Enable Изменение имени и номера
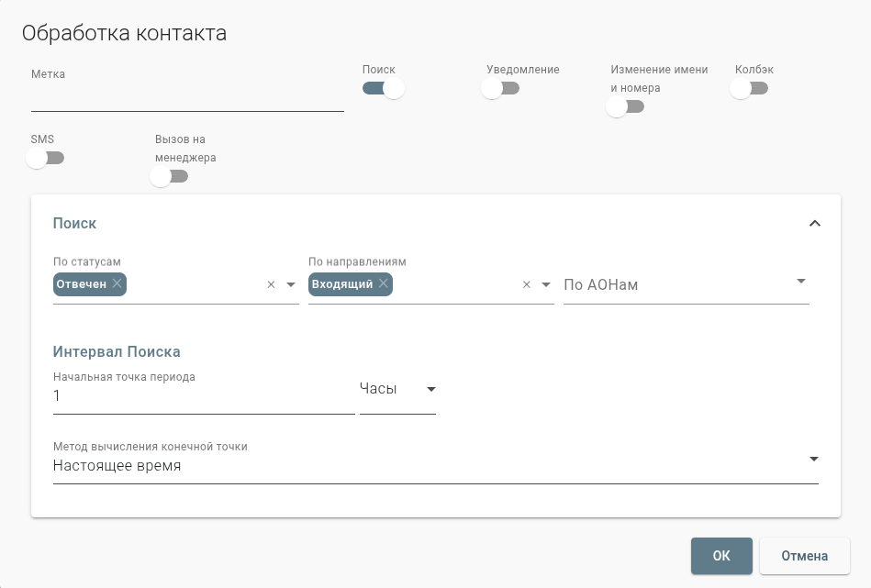 [x=625, y=106]
